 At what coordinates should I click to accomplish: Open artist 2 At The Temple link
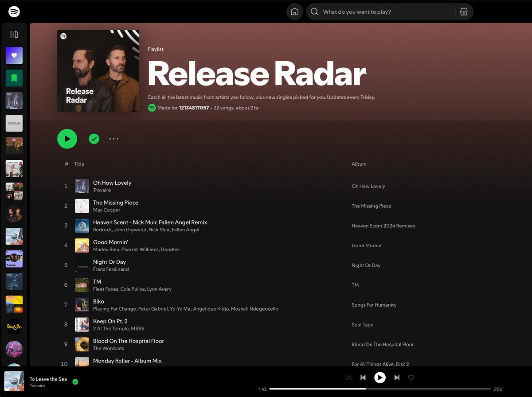[111, 329]
